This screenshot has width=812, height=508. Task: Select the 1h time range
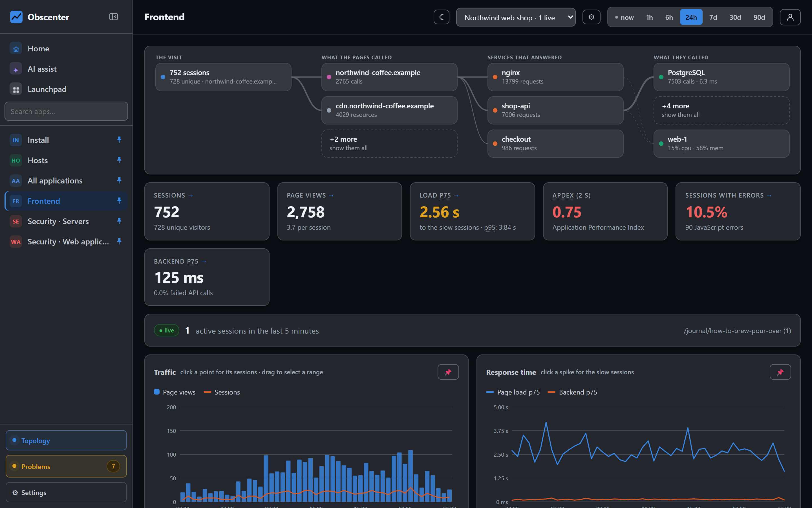pos(649,17)
